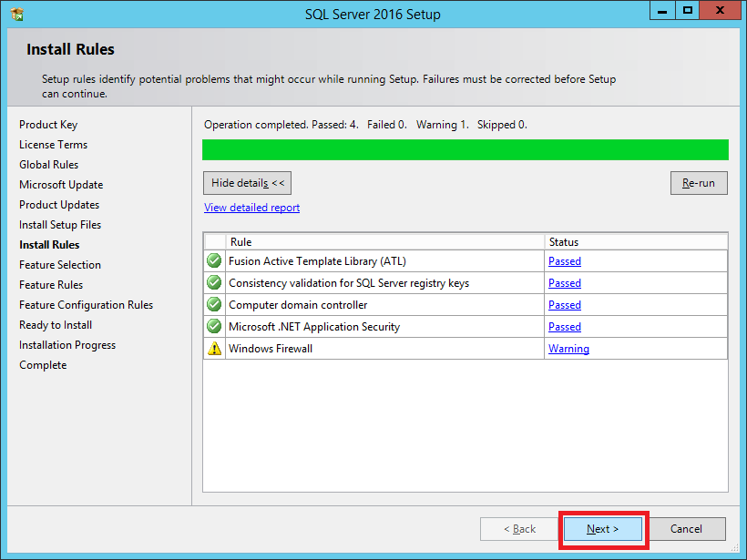
Task: Click yellow warning icon beside Windows Firewall
Action: [x=214, y=349]
